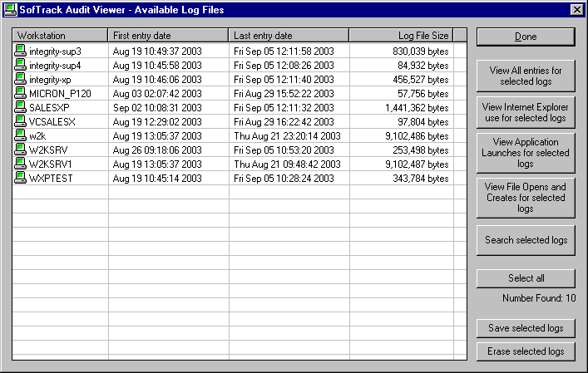Click log size 456,527 bytes
588x373 pixels.
tap(420, 80)
